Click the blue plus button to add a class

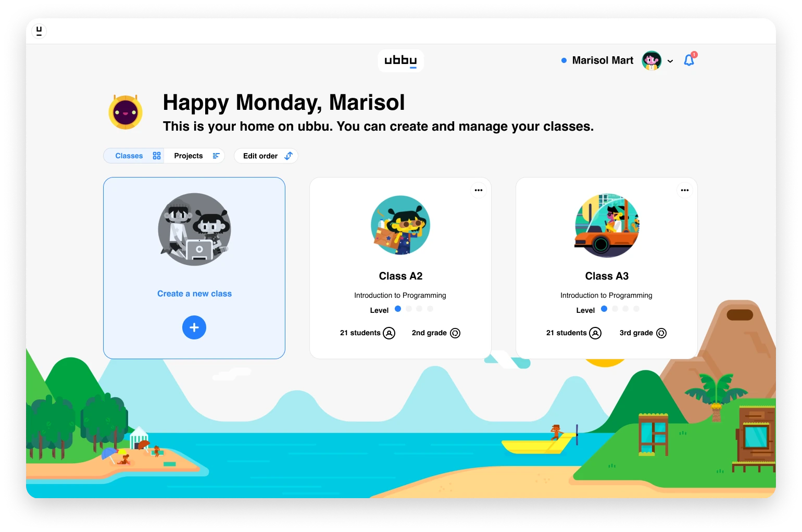click(194, 327)
